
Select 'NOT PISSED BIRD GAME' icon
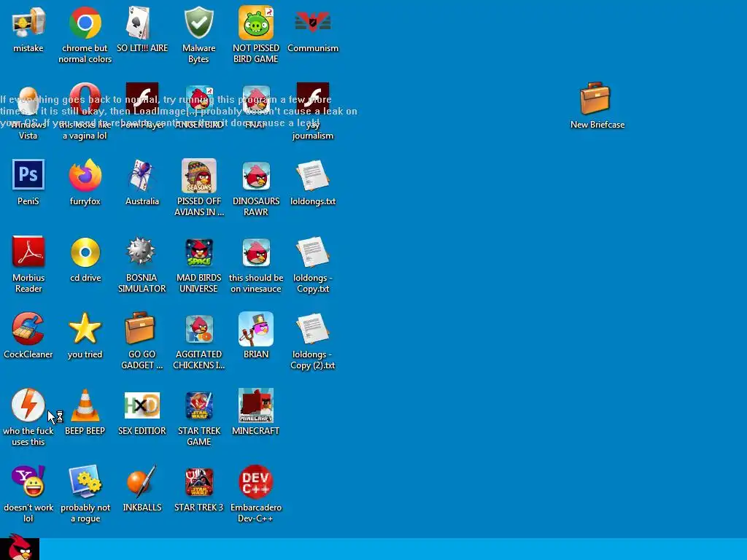point(256,23)
